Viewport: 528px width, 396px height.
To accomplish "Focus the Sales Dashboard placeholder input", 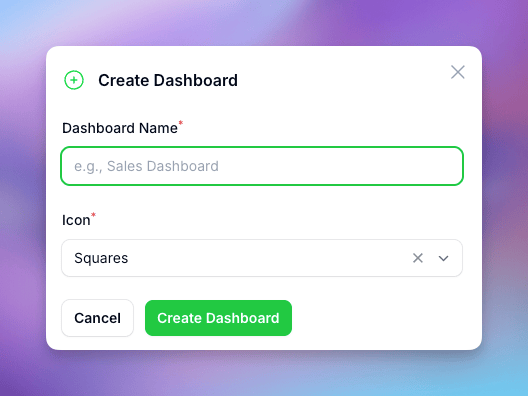I will (262, 166).
